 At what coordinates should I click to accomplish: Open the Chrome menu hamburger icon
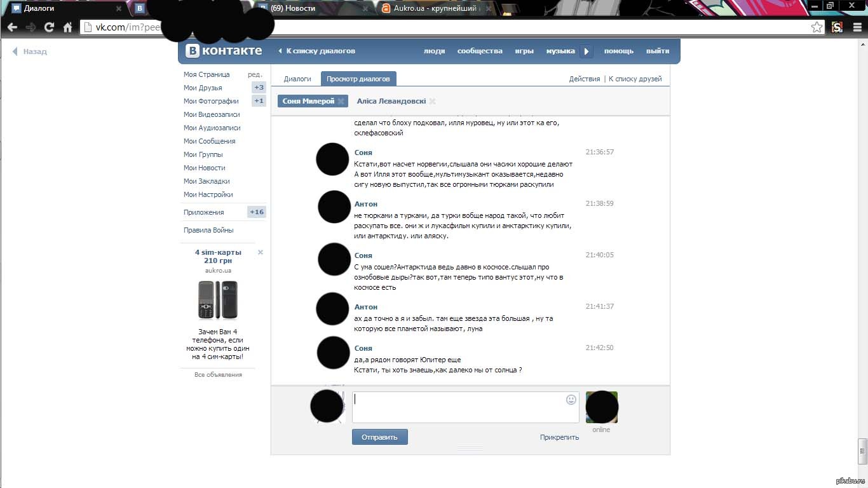(857, 27)
